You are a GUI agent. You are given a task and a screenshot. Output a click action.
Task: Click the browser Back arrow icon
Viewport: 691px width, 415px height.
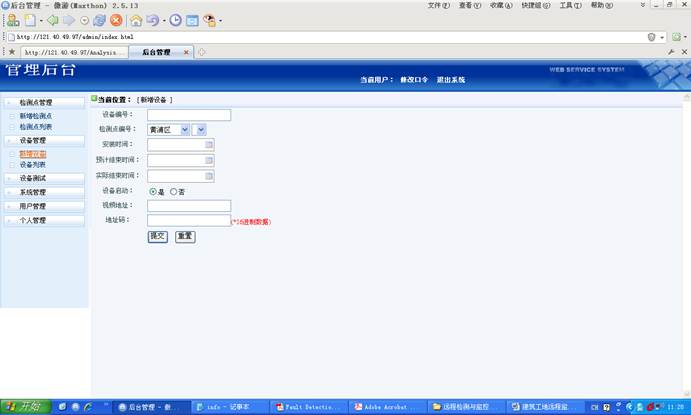click(51, 20)
